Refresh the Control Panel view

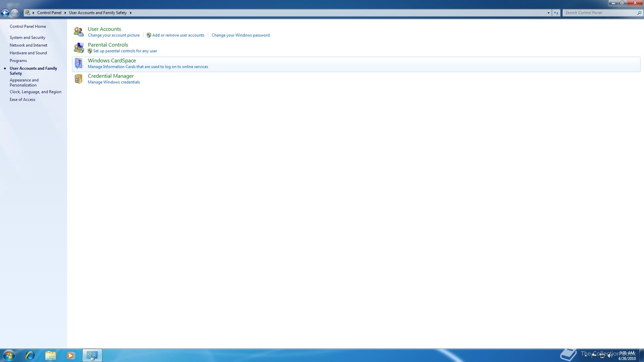(x=556, y=13)
